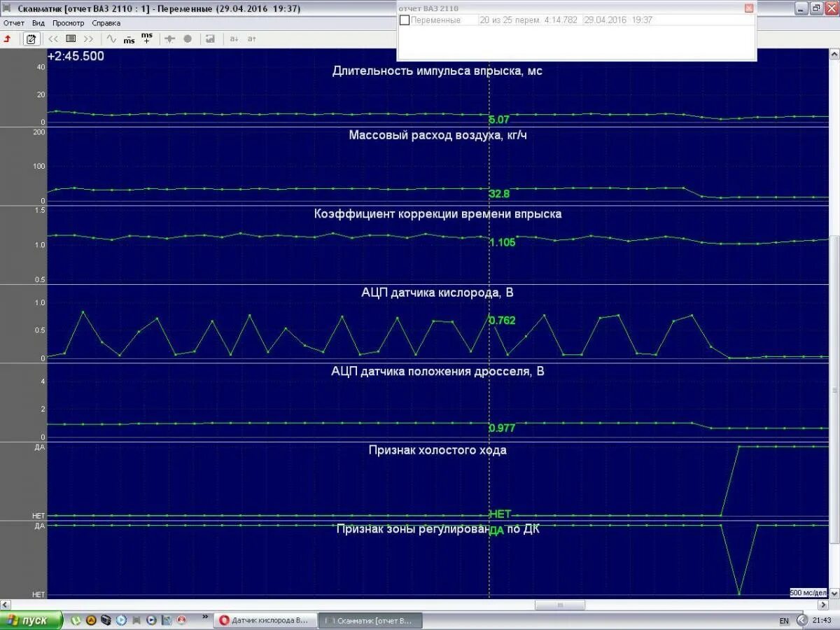Click АЦП датчика кислорода graph title
The image size is (840, 630).
coord(437,293)
